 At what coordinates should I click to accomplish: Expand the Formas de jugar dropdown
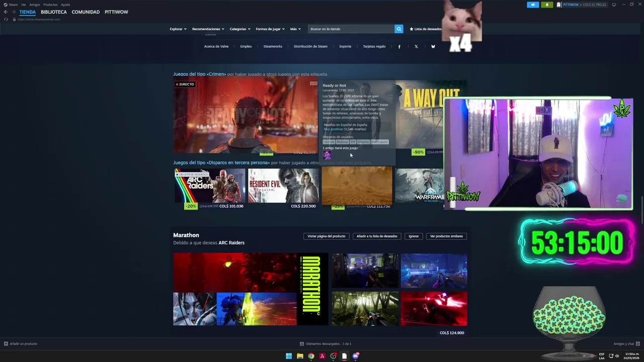[x=270, y=29]
